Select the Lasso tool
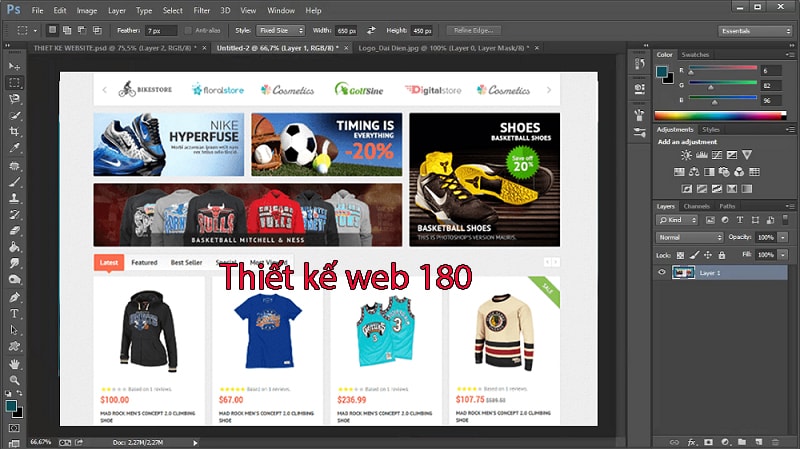The height and width of the screenshot is (449, 800). tap(14, 99)
